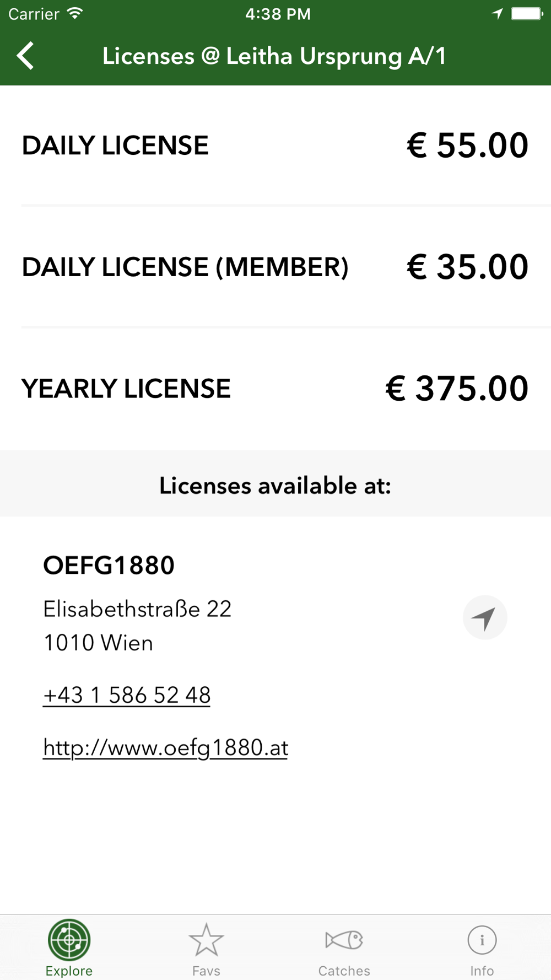The height and width of the screenshot is (980, 551).
Task: Tap the OEFG1880 vendor name
Action: (109, 566)
